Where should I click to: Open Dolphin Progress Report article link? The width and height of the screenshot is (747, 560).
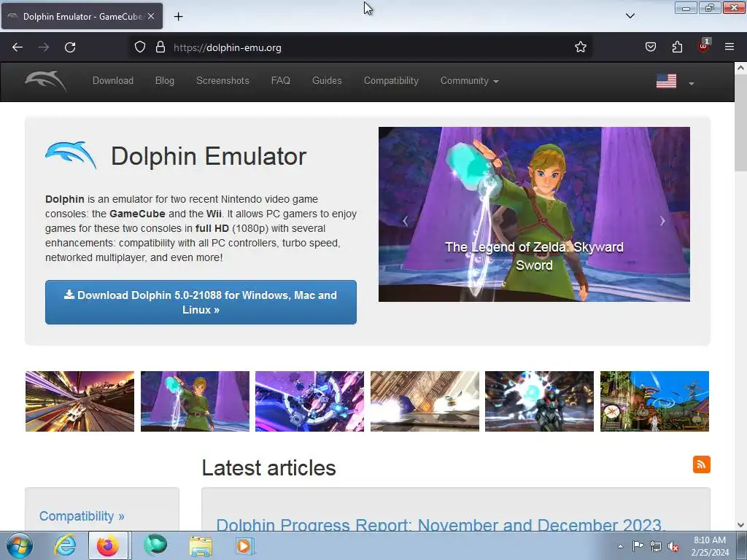pyautogui.click(x=440, y=524)
